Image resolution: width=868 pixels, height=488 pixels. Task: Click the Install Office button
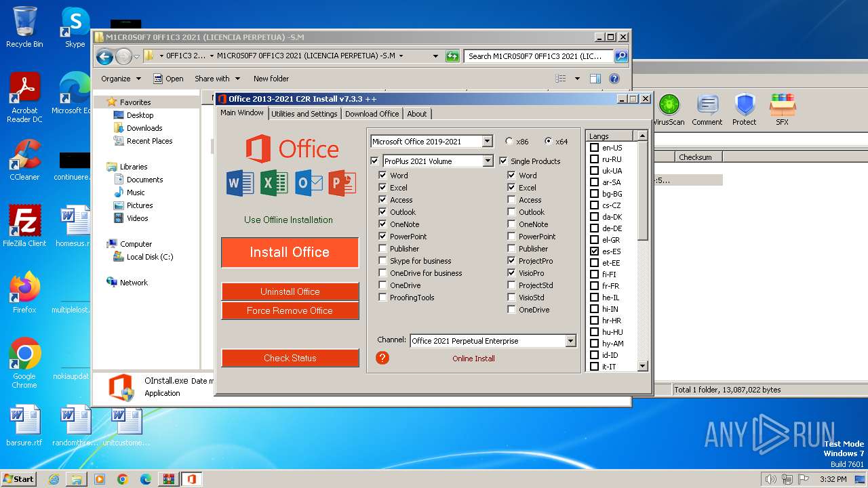click(290, 252)
